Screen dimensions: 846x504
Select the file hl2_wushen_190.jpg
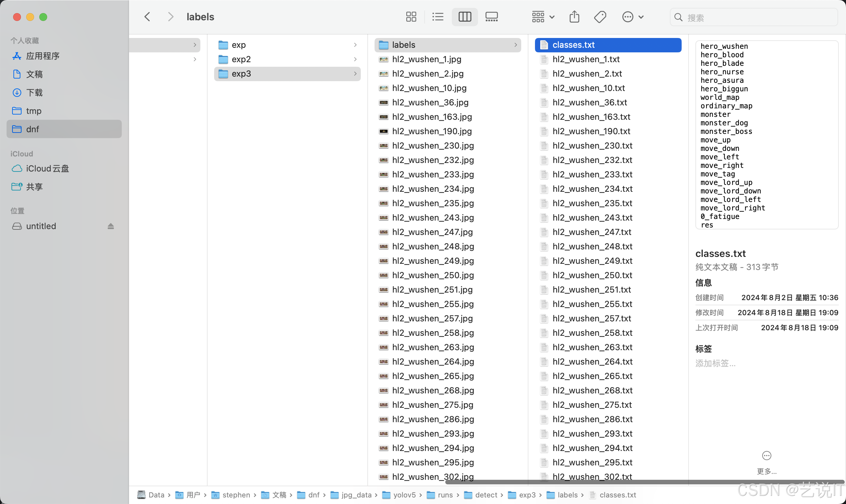pos(432,131)
